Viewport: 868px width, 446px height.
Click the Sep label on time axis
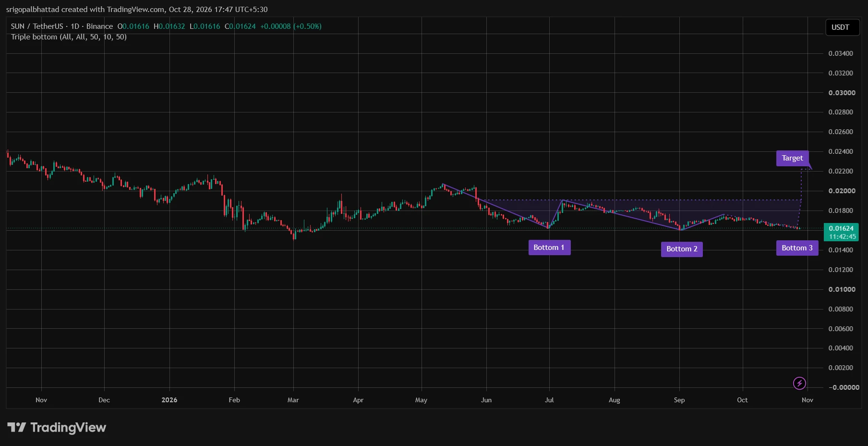679,400
